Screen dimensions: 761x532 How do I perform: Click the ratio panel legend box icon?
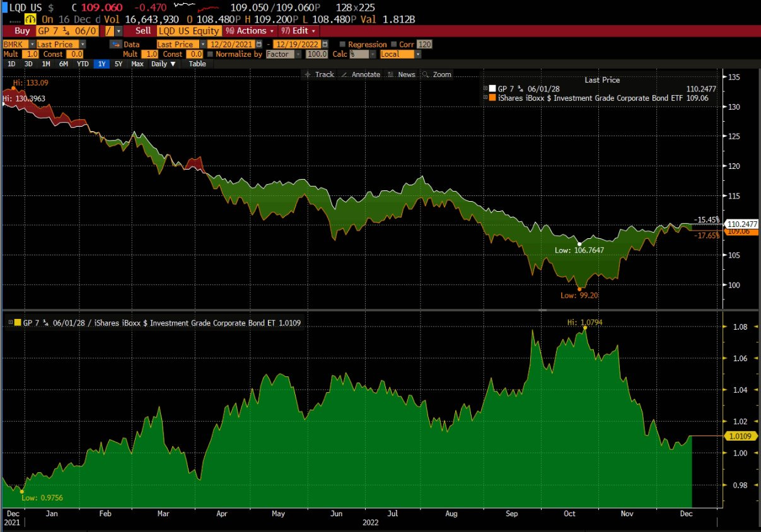(x=11, y=323)
